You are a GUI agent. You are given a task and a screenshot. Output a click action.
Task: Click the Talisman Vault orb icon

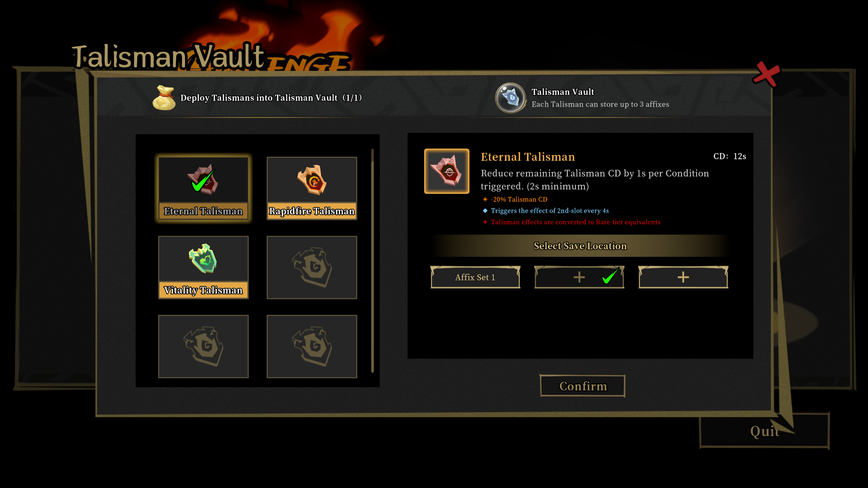(x=511, y=98)
